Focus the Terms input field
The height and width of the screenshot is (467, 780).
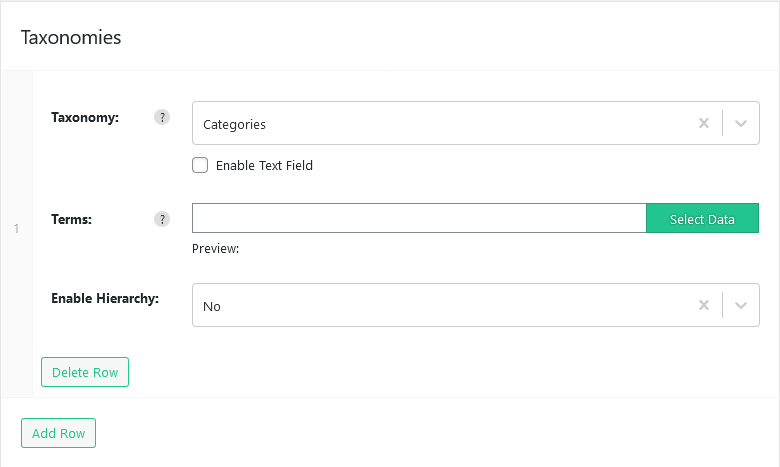419,218
